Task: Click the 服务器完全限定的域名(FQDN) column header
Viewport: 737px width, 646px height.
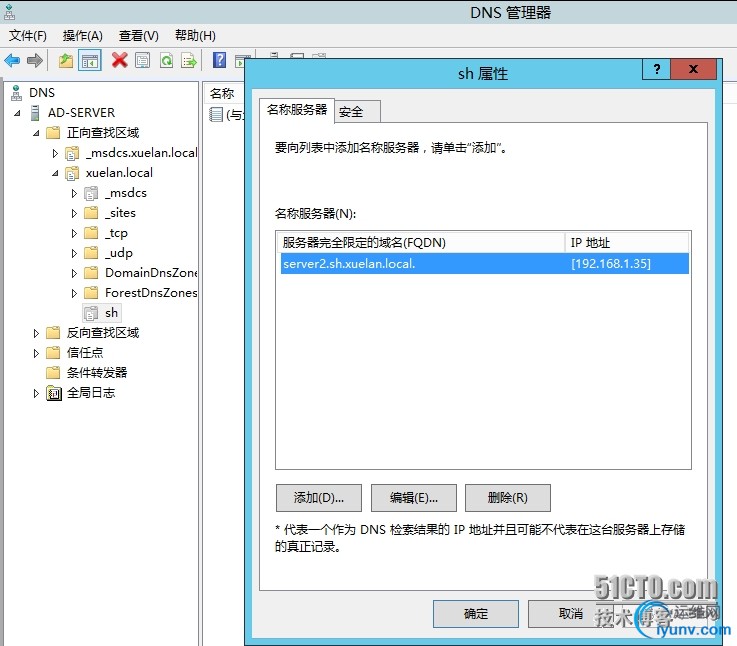Action: point(421,243)
